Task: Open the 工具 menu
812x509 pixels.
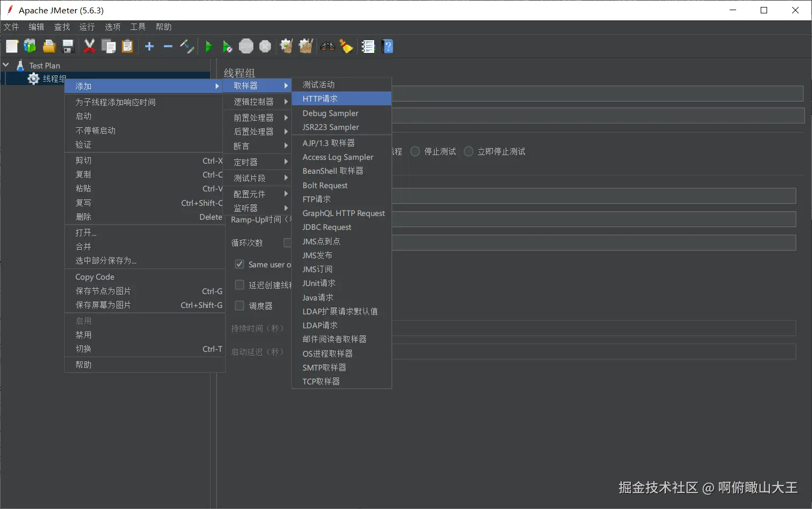Action: 138,27
